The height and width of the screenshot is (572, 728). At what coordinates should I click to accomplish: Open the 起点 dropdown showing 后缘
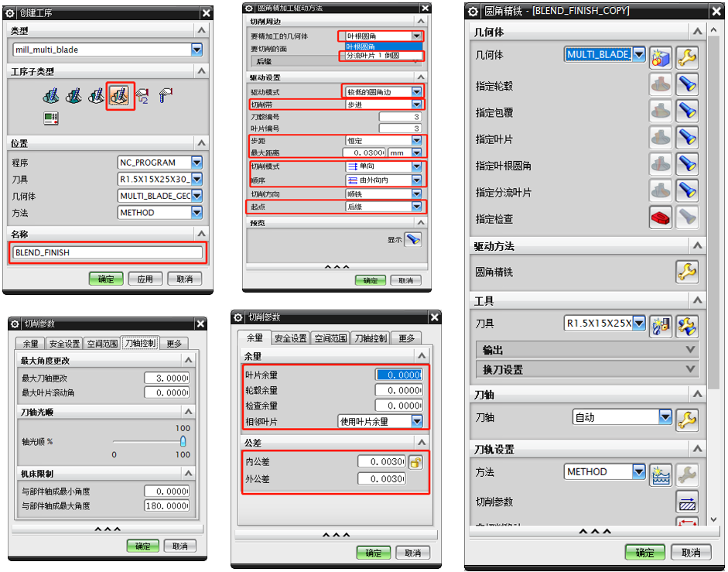coord(416,207)
